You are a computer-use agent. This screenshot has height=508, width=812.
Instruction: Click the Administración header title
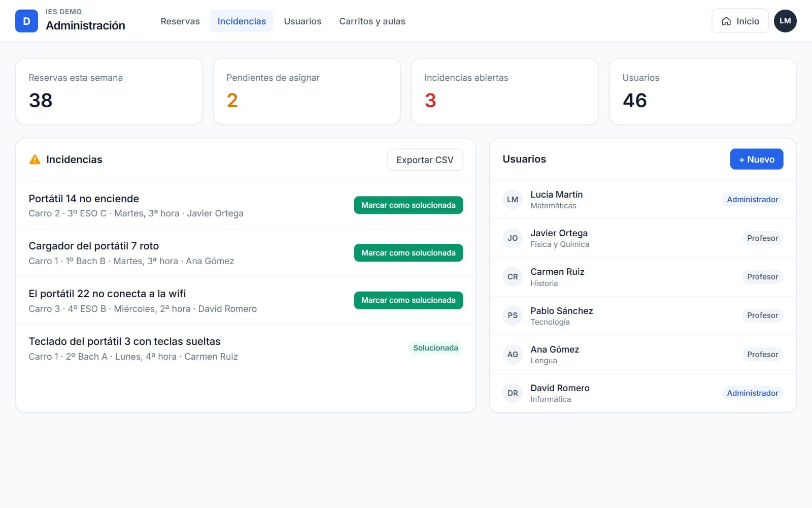[85, 25]
